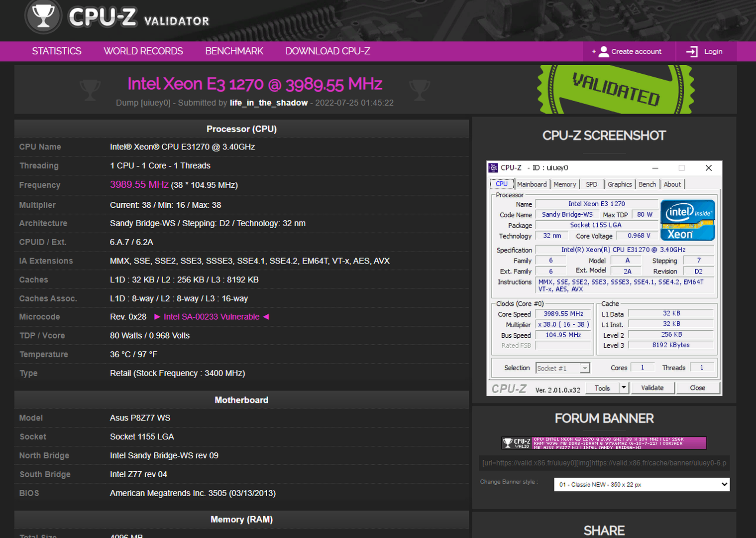
Task: Click the Bus Speed 104.95 MHz field
Action: pos(563,335)
